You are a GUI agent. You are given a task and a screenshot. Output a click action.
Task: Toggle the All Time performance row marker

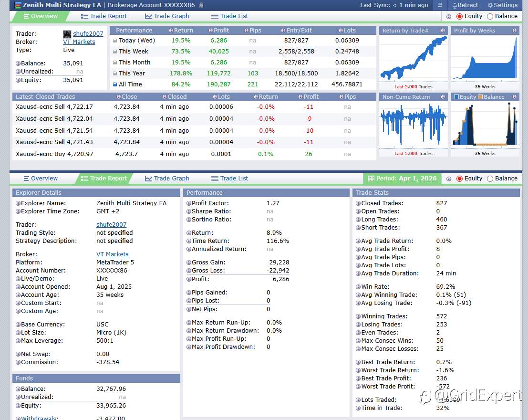[114, 84]
